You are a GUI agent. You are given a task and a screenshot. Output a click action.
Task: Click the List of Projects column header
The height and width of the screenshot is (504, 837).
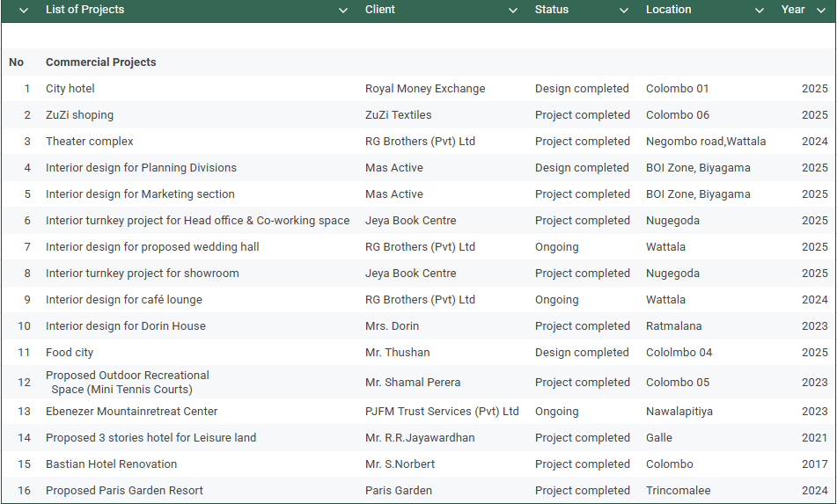pos(85,10)
